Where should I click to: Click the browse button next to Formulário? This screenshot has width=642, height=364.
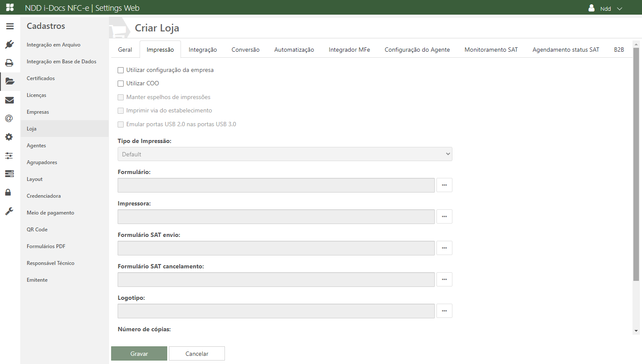[x=444, y=185]
